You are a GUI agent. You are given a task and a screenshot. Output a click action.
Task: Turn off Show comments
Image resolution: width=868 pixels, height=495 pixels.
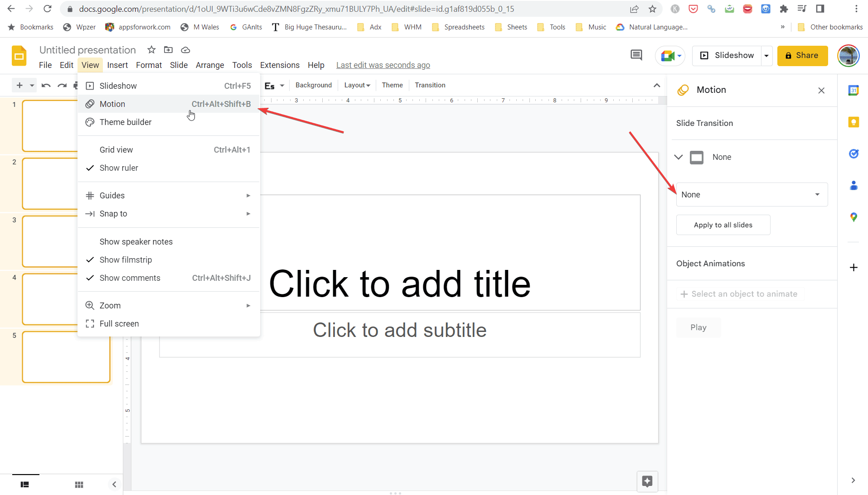point(130,278)
